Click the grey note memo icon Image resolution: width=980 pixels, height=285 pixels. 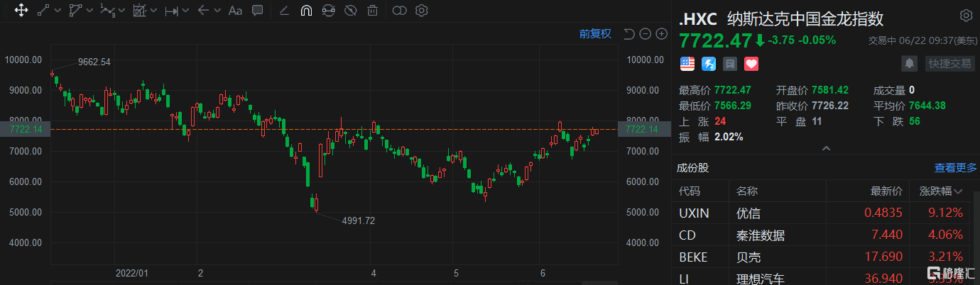click(730, 64)
